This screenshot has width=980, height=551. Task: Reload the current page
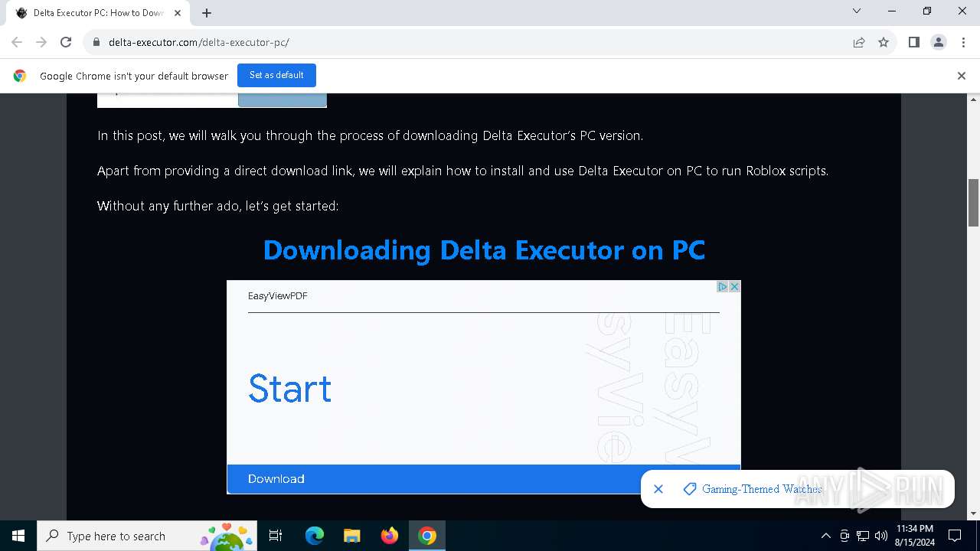(66, 42)
